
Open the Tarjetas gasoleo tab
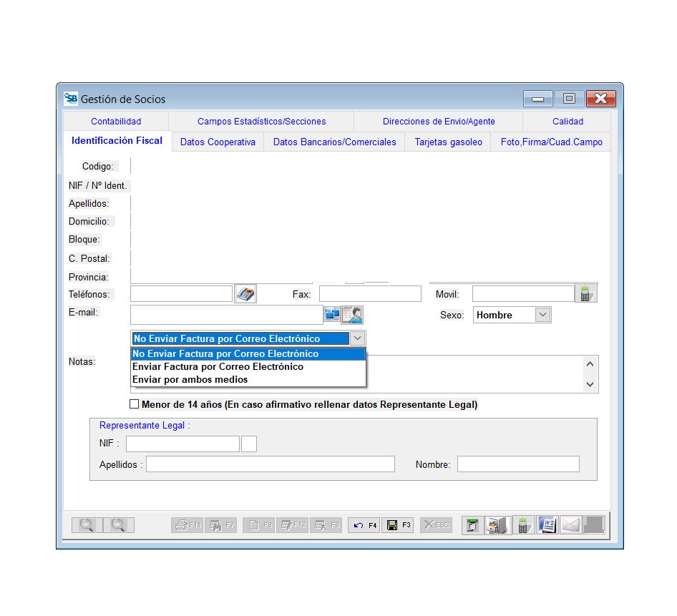tap(448, 142)
